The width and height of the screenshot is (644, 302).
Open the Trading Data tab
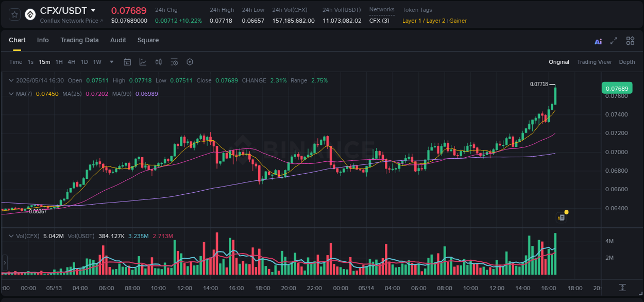coord(79,40)
